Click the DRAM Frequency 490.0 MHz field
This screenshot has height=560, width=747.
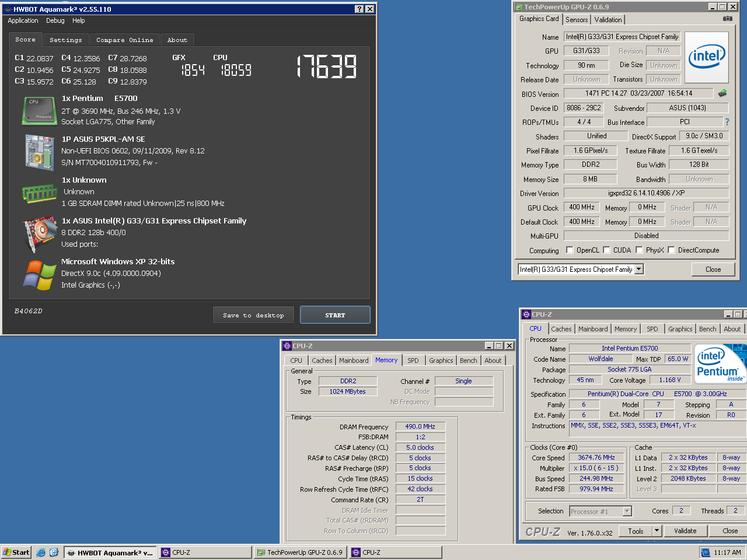pyautogui.click(x=420, y=426)
